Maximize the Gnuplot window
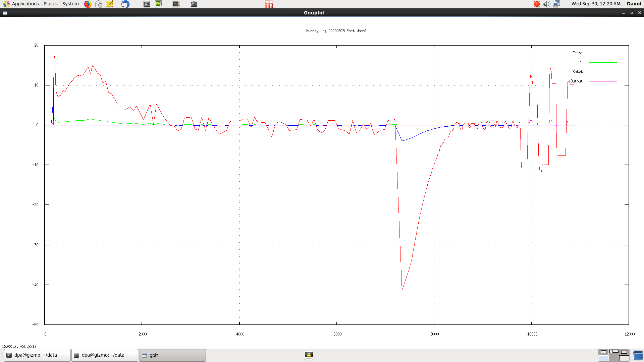Image resolution: width=644 pixels, height=362 pixels. [x=632, y=13]
